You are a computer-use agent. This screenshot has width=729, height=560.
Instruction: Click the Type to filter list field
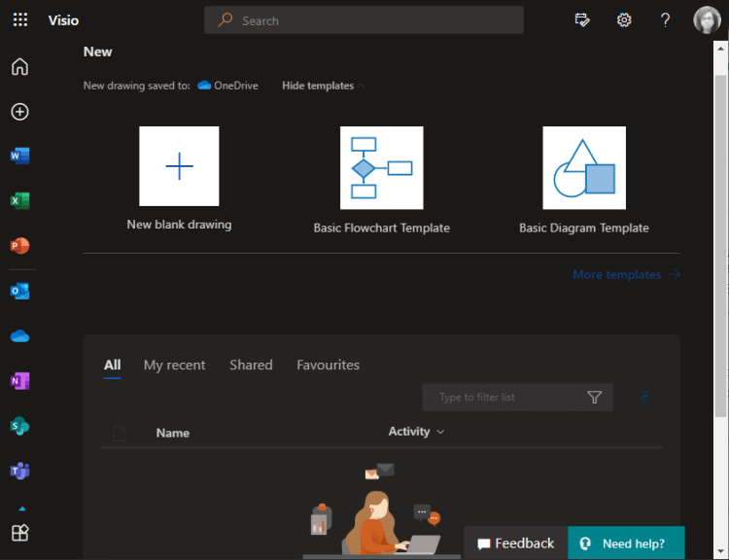pos(517,398)
